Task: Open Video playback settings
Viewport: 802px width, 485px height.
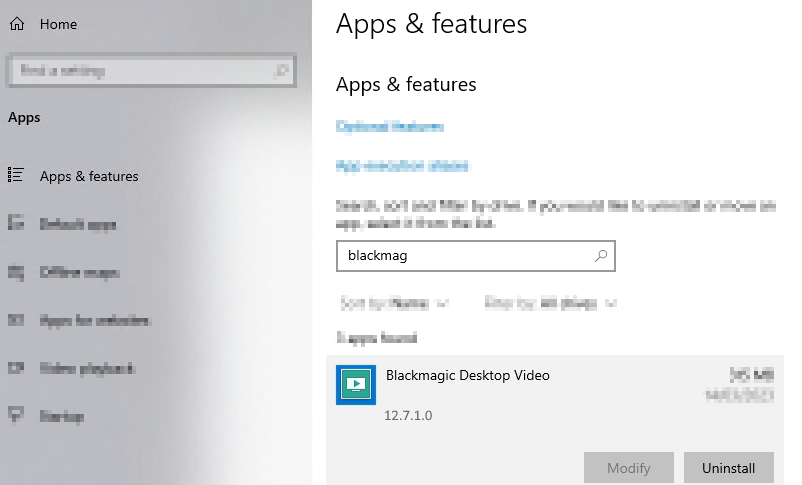Action: [87, 369]
